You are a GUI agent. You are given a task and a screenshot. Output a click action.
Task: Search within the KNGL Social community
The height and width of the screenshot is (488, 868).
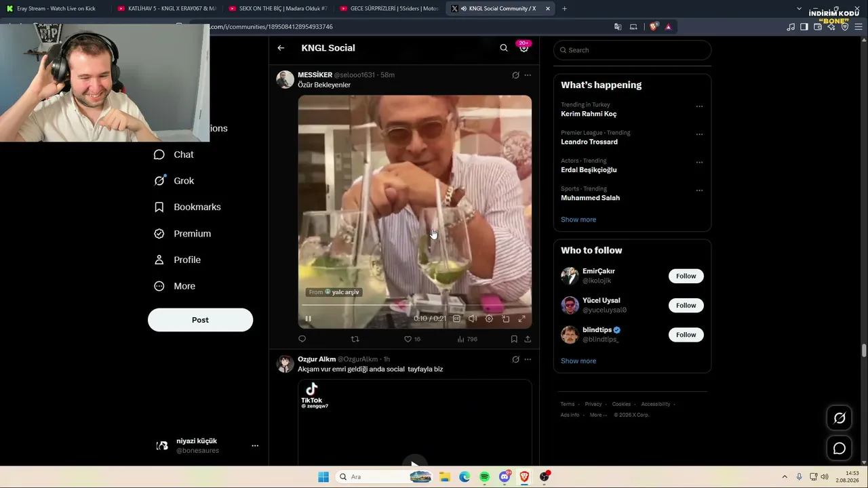coord(504,48)
